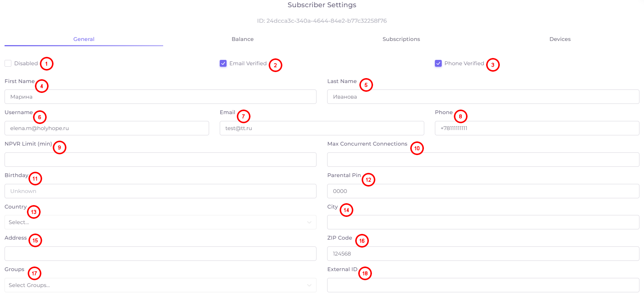This screenshot has width=644, height=298.
Task: Open the Country select dropdown
Action: (161, 222)
